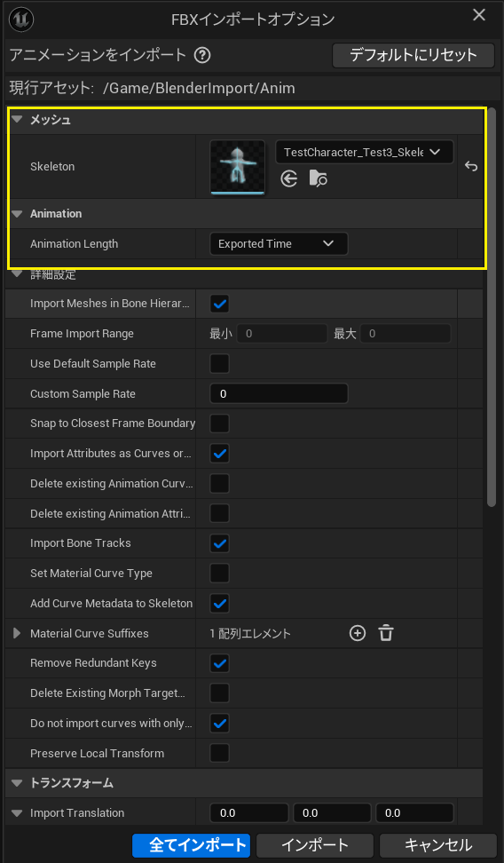Select 現行アセット path text

[153, 88]
